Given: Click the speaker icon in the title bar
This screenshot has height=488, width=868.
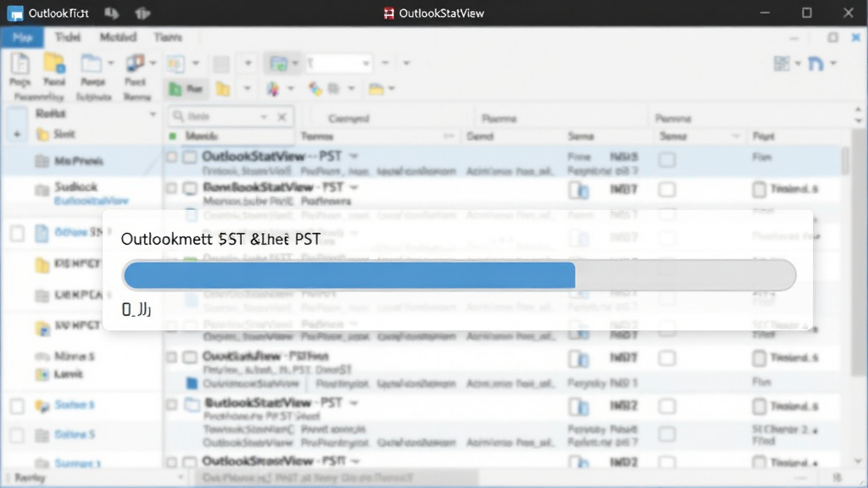Looking at the screenshot, I should (x=112, y=13).
